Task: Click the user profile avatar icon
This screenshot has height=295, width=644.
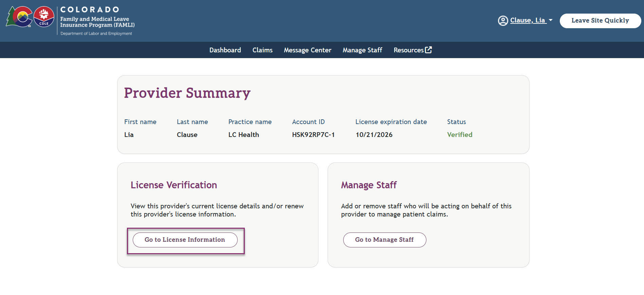Action: (x=503, y=21)
